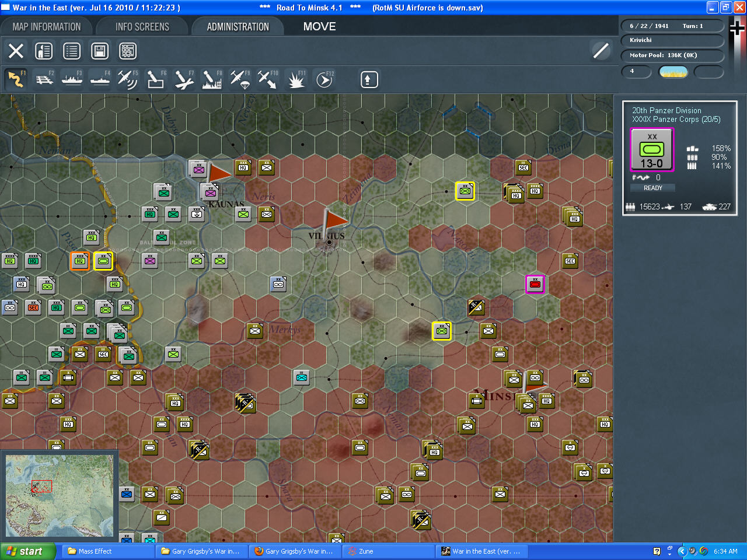
Task: Select the F4 amphibious transport mode
Action: coord(100,79)
